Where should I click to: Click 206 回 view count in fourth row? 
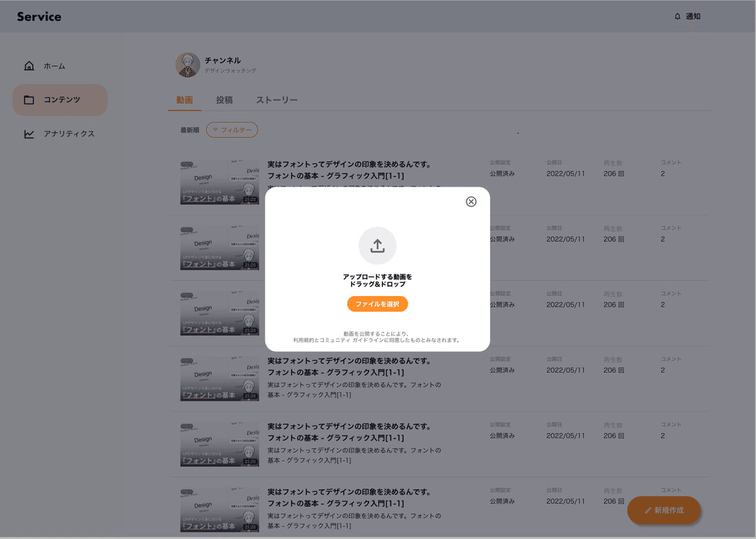[614, 370]
